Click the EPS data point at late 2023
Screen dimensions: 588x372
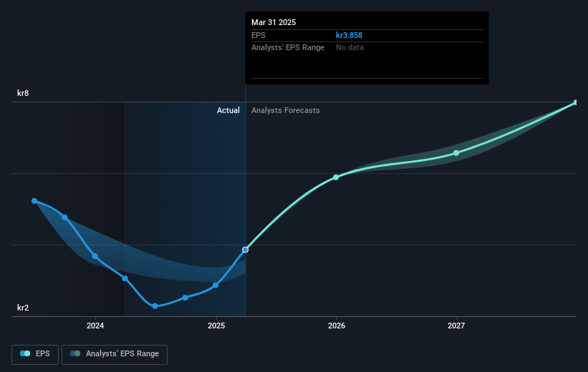point(64,217)
